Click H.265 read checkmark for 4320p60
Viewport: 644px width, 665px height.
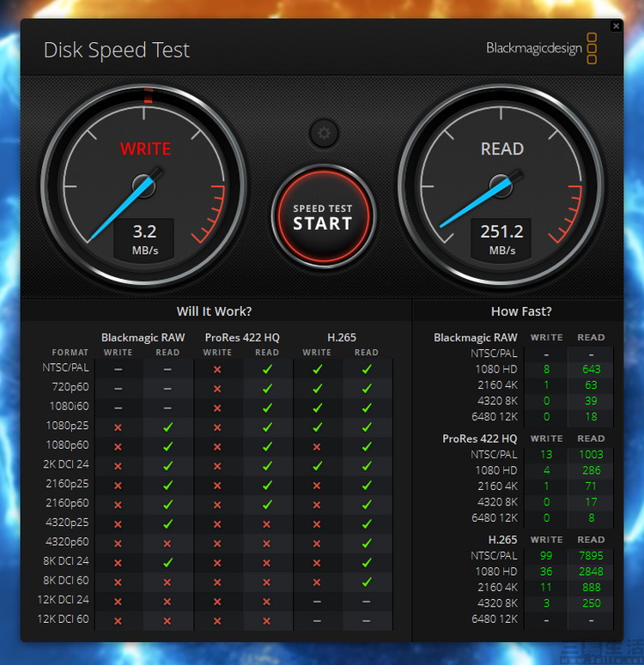pos(367,543)
